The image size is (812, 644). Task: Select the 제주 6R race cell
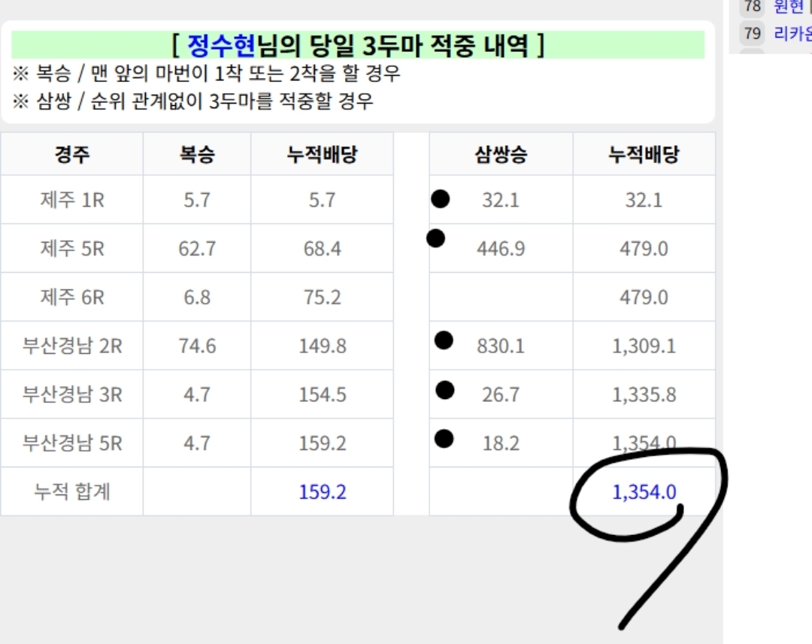click(72, 298)
